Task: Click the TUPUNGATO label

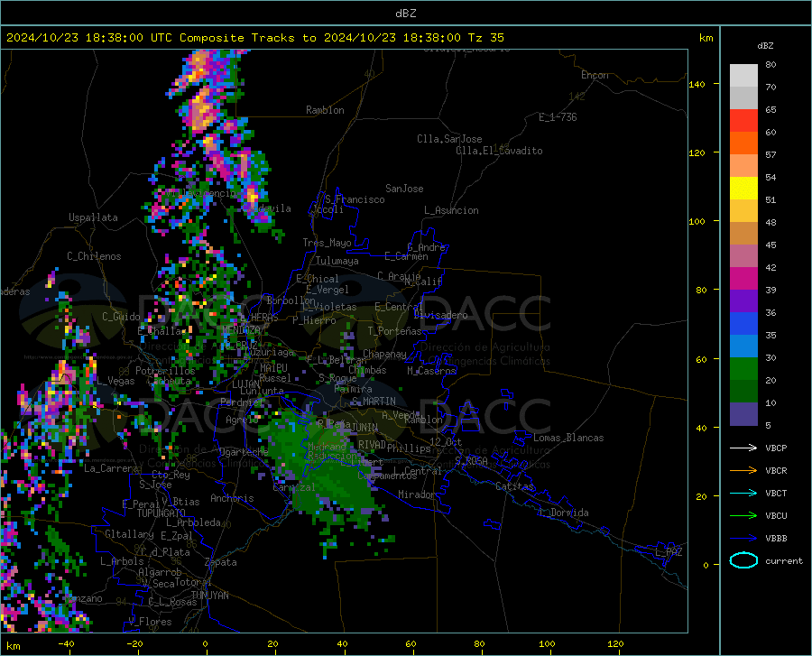Action: point(161,513)
